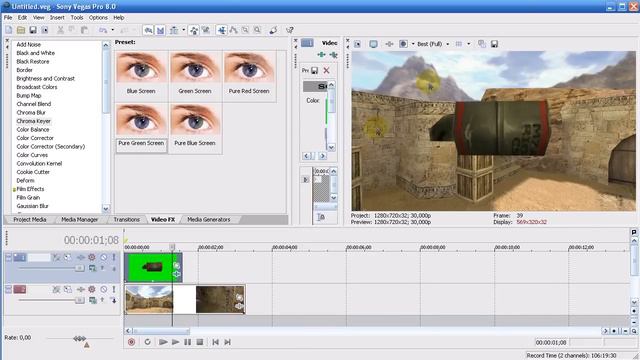Image resolution: width=640 pixels, height=360 pixels.
Task: Save FX preset with floppy icon
Action: point(315,71)
